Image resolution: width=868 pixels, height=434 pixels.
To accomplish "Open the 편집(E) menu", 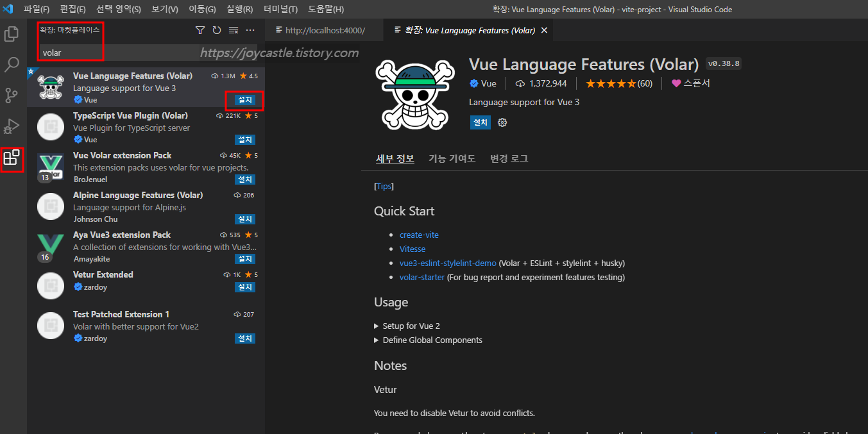I will [x=72, y=9].
